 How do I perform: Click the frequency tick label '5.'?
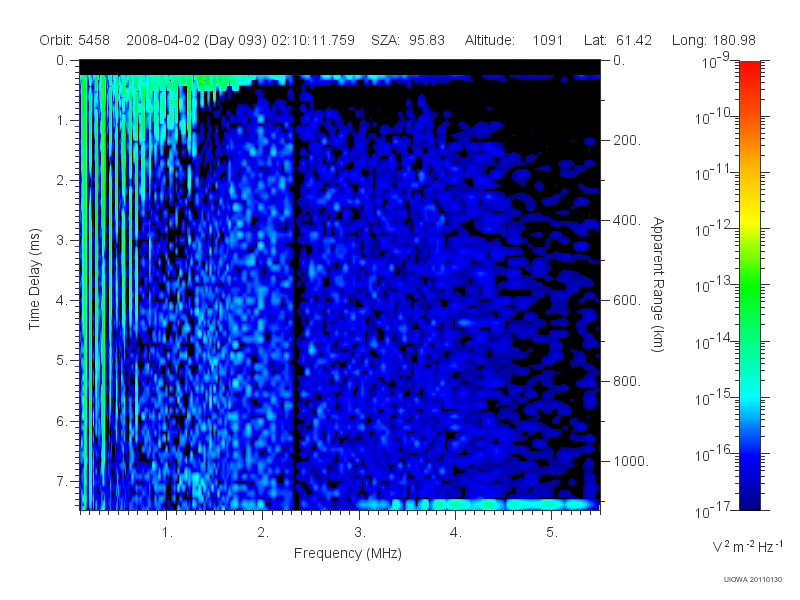pos(552,533)
